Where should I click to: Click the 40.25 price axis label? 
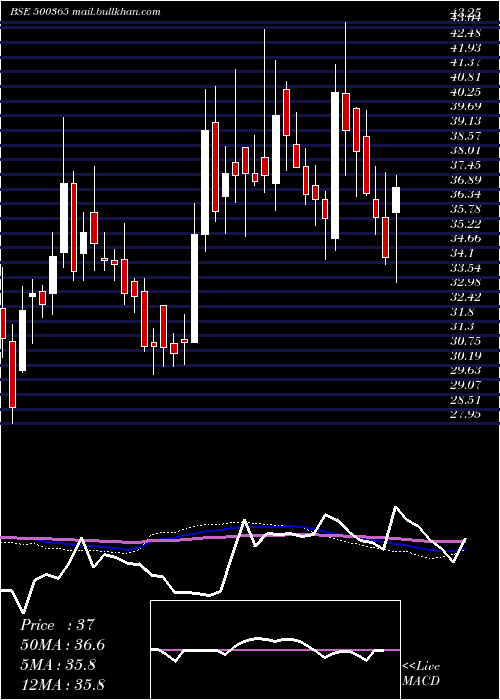pyautogui.click(x=466, y=92)
